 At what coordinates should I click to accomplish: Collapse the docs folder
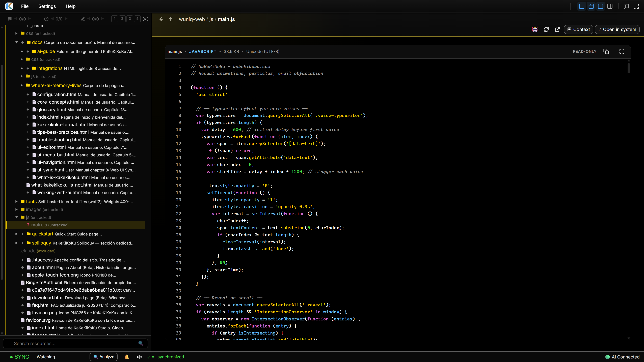16,42
